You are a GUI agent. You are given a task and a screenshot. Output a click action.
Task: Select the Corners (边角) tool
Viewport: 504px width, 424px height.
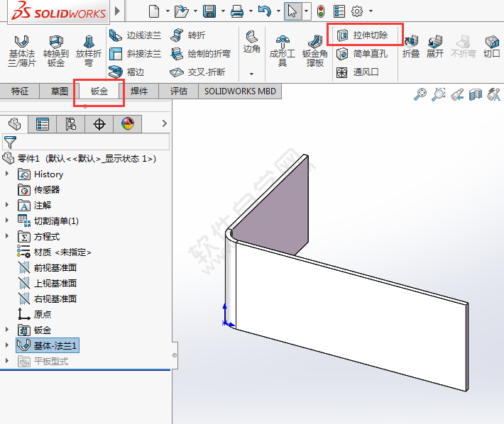[251, 42]
